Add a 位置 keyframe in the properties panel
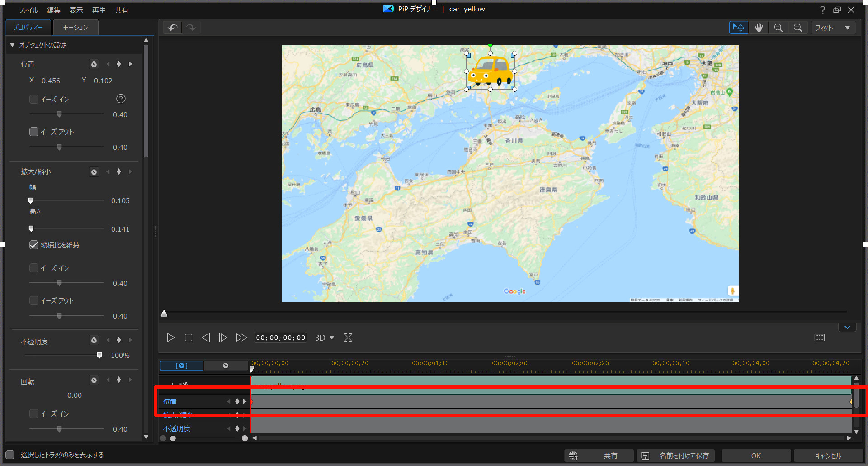This screenshot has width=868, height=466. pos(119,64)
